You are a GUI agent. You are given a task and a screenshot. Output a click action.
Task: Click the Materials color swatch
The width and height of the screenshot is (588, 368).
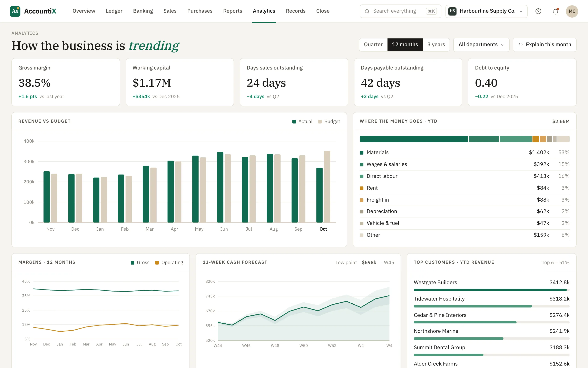362,153
